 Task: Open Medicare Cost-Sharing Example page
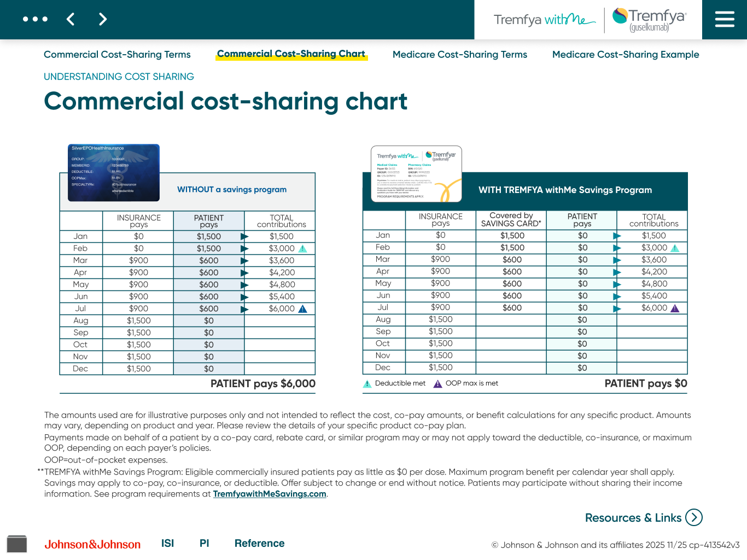[625, 54]
